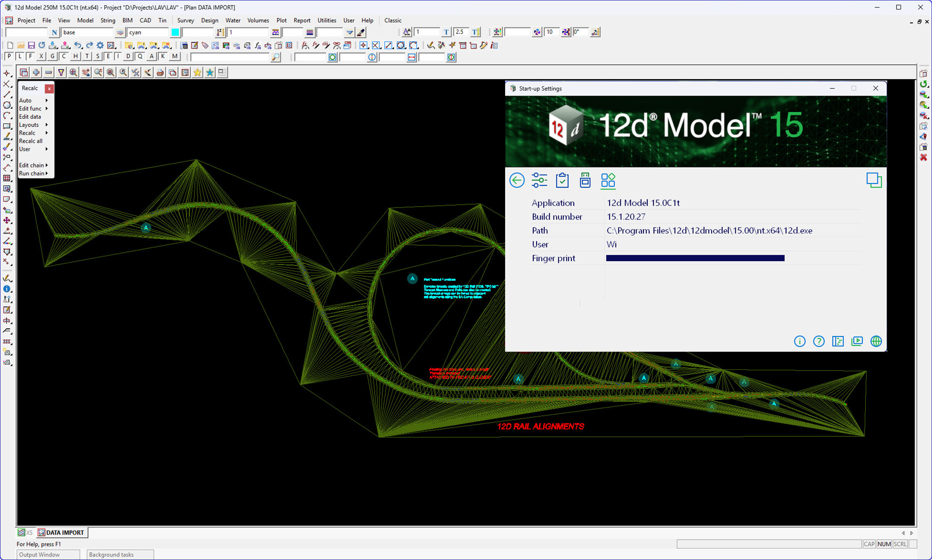Open the sliders settings icon in Start-up Settings
The image size is (932, 560).
(539, 180)
